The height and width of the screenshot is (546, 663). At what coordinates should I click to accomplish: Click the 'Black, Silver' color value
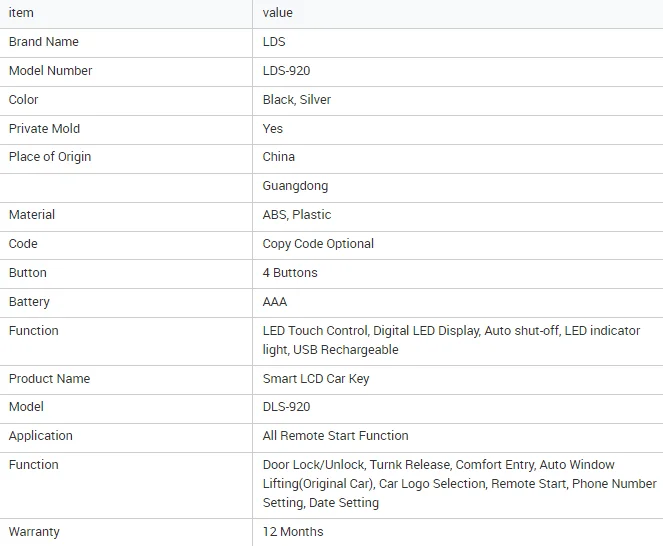coord(297,100)
